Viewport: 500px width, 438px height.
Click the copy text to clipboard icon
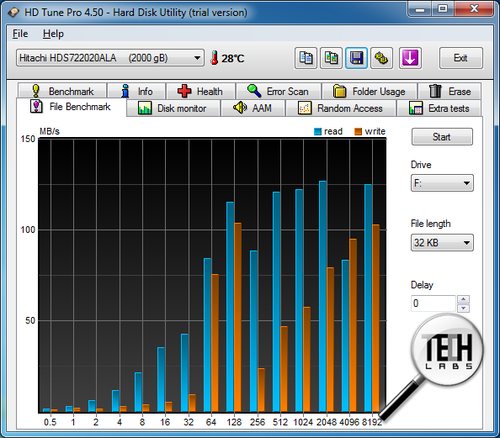pyautogui.click(x=305, y=58)
